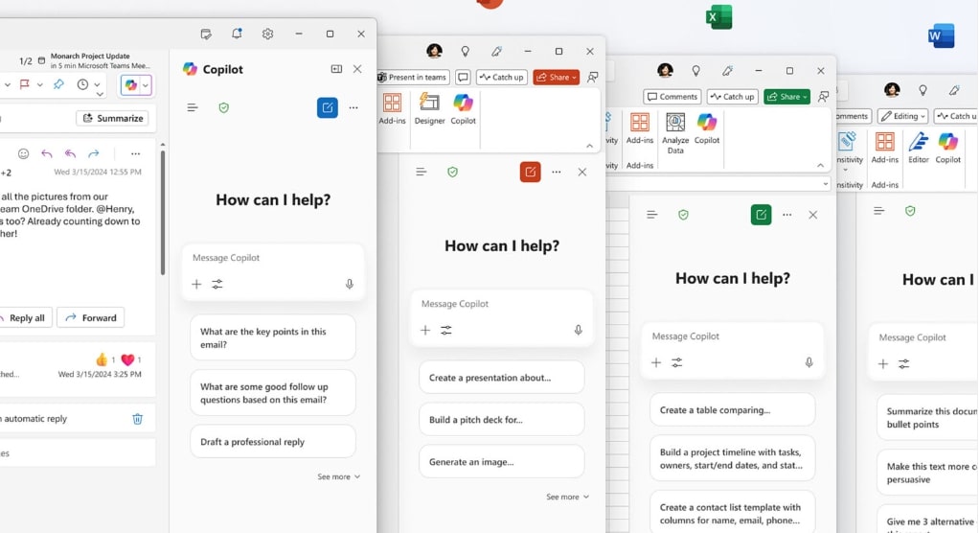Screen dimensions: 980x533
Task: Click Message Copilot field in Excel pane
Action: (x=733, y=352)
